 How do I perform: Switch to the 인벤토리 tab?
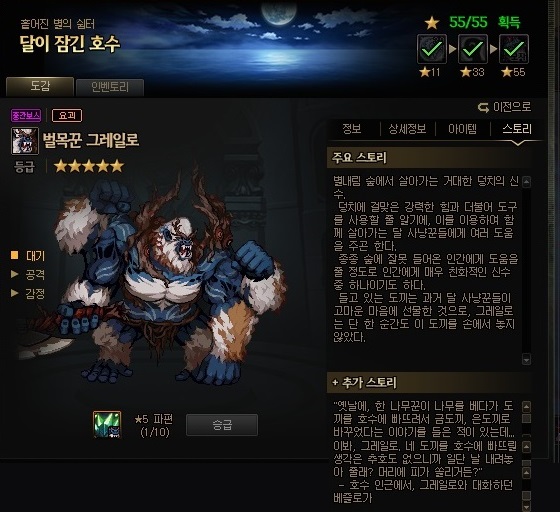coord(110,87)
